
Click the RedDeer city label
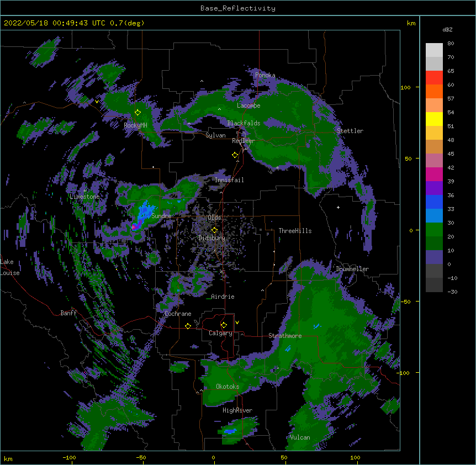(x=244, y=141)
